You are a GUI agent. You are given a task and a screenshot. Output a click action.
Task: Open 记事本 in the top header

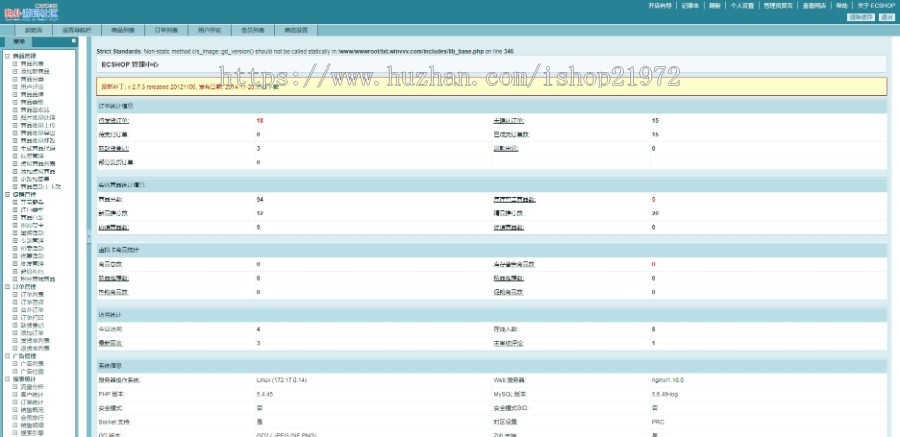click(x=690, y=6)
